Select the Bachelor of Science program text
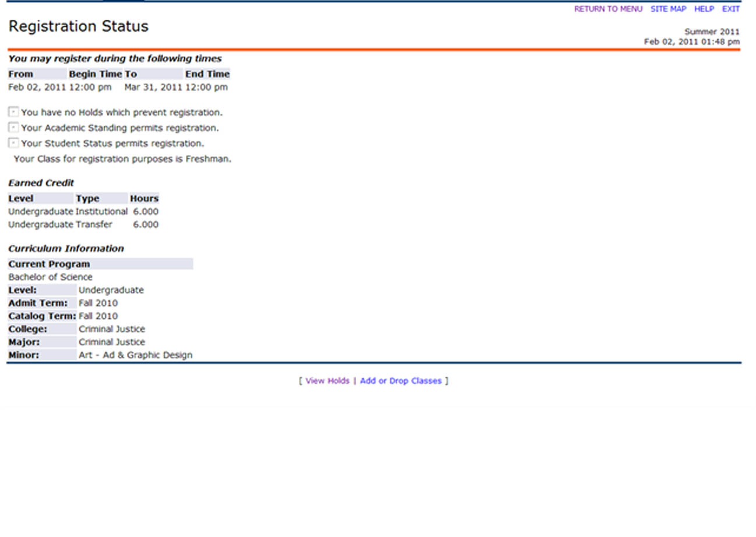The width and height of the screenshot is (756, 537). 50,277
